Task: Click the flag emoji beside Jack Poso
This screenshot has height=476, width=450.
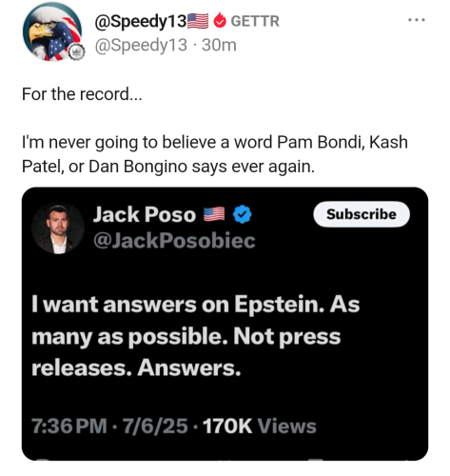Action: pos(214,214)
